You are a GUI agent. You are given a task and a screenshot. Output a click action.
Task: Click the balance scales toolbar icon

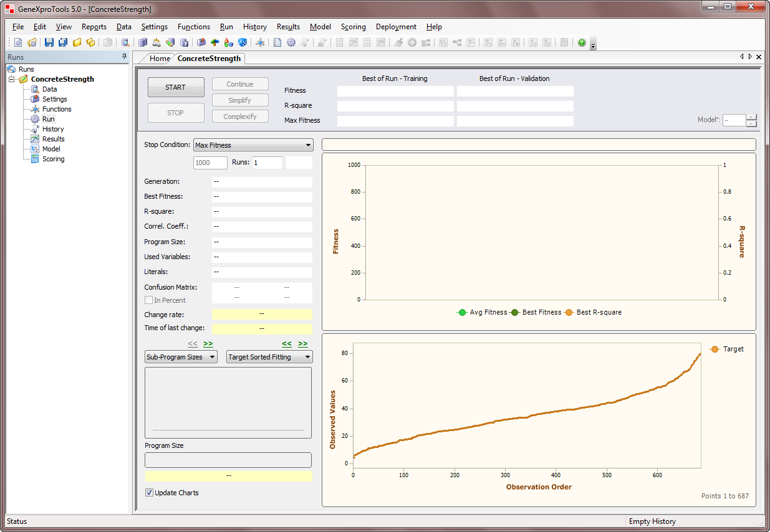[156, 42]
